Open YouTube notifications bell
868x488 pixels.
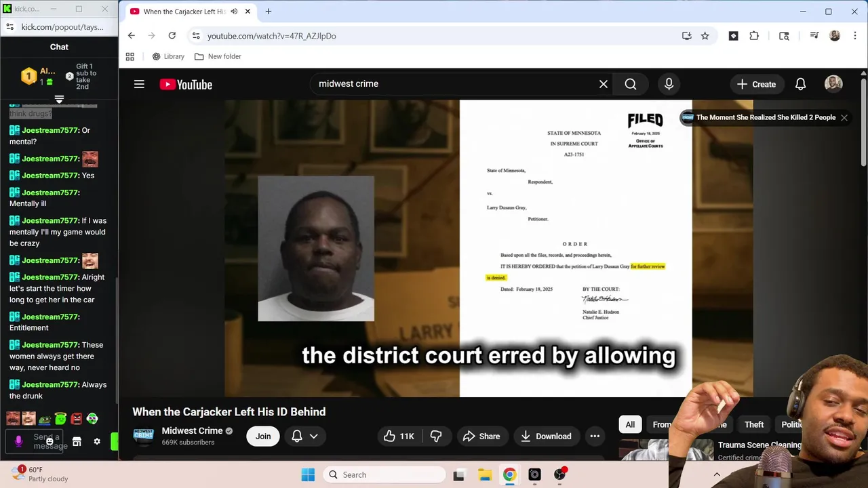click(x=800, y=84)
